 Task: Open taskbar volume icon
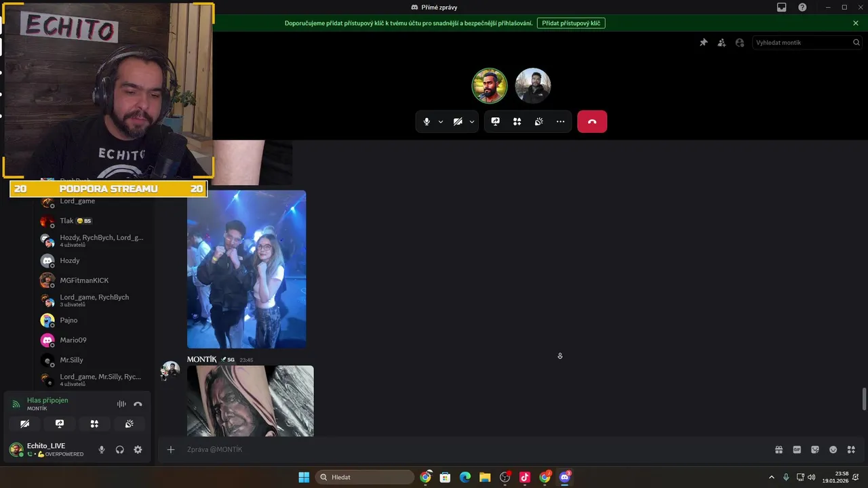[x=812, y=477]
